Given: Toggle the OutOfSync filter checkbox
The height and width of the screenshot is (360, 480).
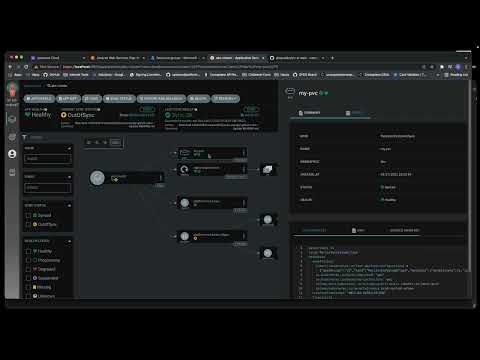Looking at the screenshot, I should coord(28,224).
